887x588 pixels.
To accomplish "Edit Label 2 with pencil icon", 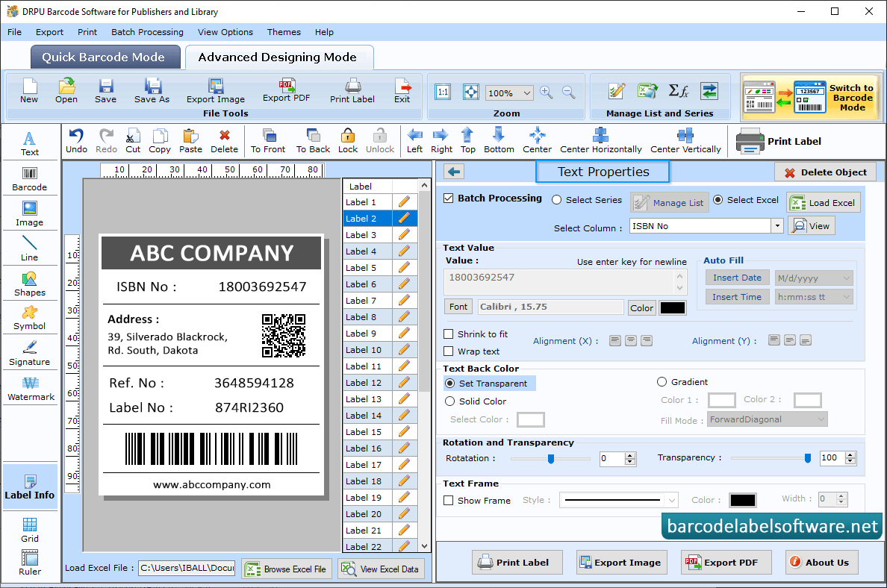I will (404, 218).
